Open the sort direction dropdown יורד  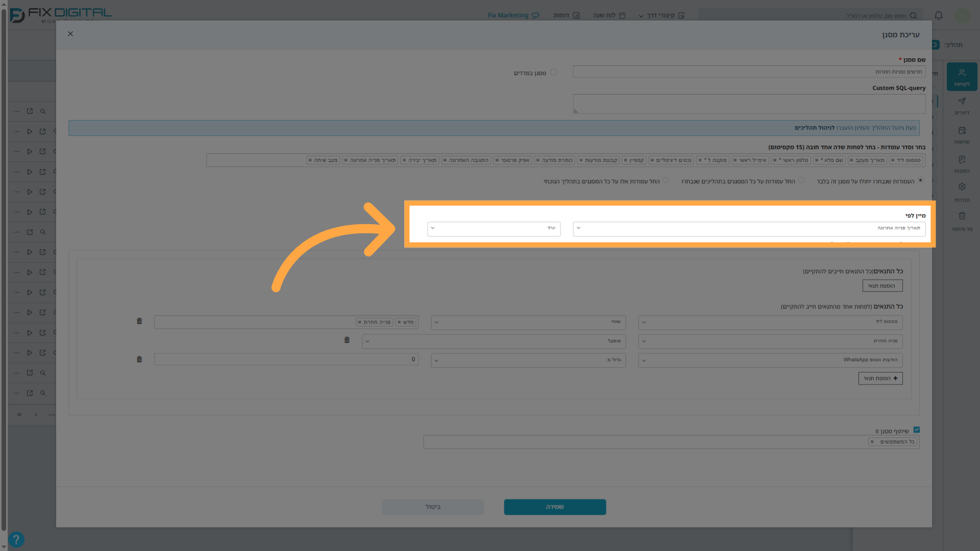click(494, 228)
